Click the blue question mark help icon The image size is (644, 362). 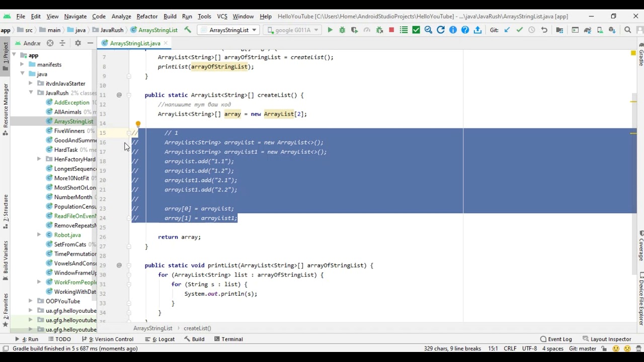click(465, 30)
